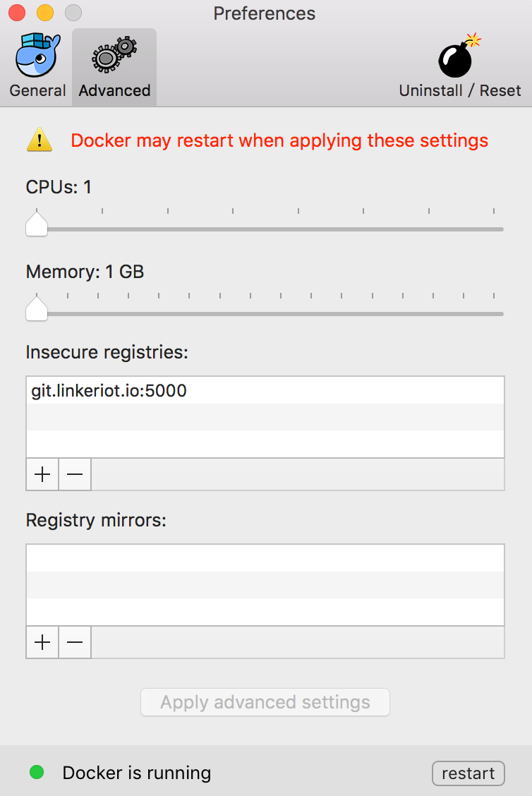Click the empty second insecure registries row
The width and height of the screenshot is (532, 796).
[265, 417]
